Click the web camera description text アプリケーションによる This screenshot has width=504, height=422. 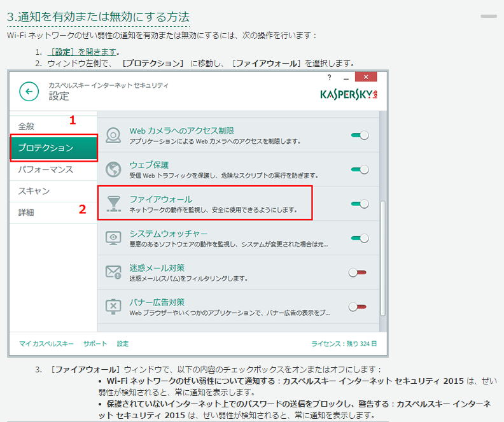click(214, 141)
